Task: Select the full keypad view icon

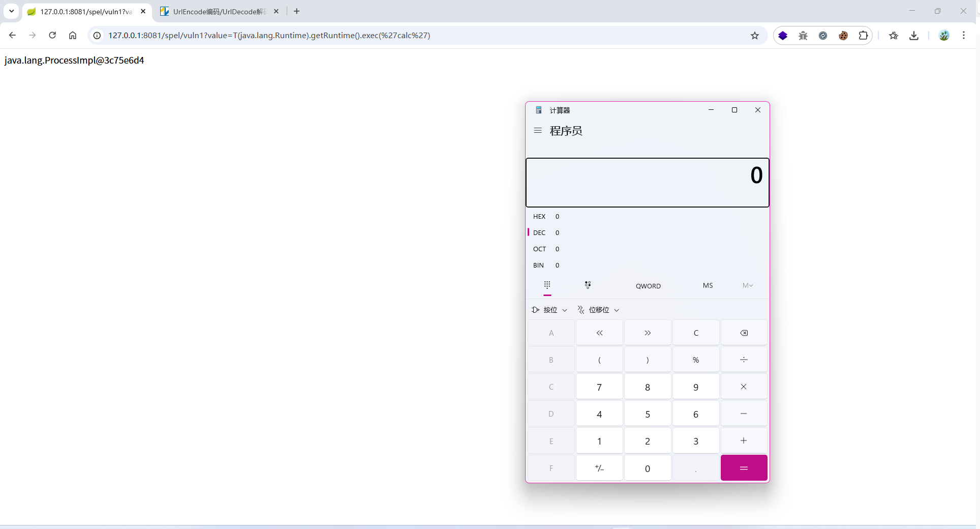Action: click(547, 285)
